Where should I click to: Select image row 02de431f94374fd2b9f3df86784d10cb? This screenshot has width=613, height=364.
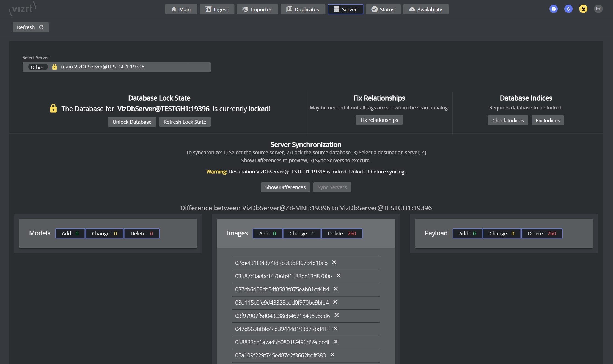pyautogui.click(x=306, y=263)
